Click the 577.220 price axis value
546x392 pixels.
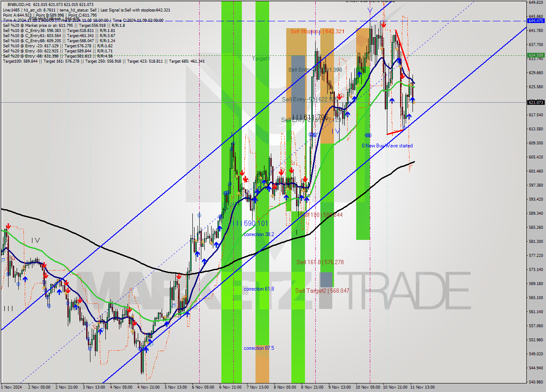point(536,256)
